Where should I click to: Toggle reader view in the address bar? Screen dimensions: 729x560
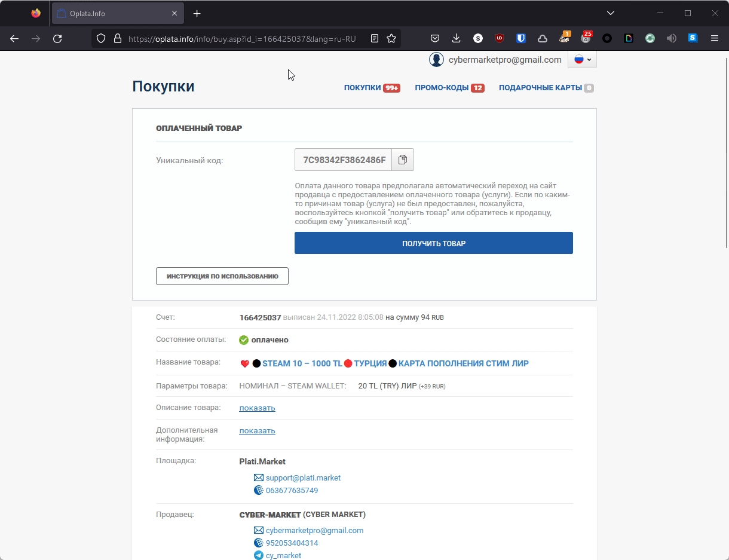coord(375,38)
